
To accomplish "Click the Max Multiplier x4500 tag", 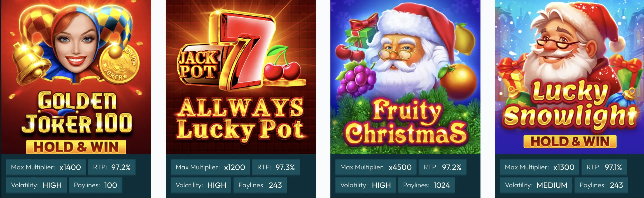I will (376, 167).
